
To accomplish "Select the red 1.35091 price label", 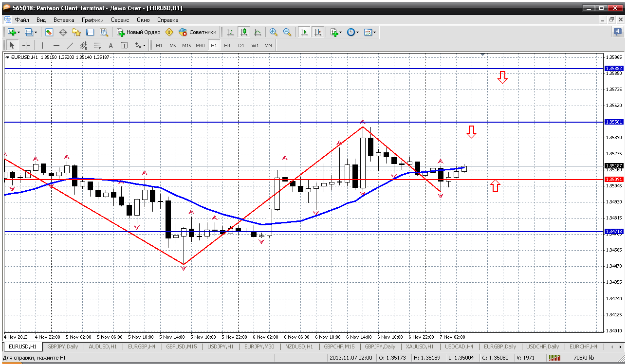I will tap(614, 179).
